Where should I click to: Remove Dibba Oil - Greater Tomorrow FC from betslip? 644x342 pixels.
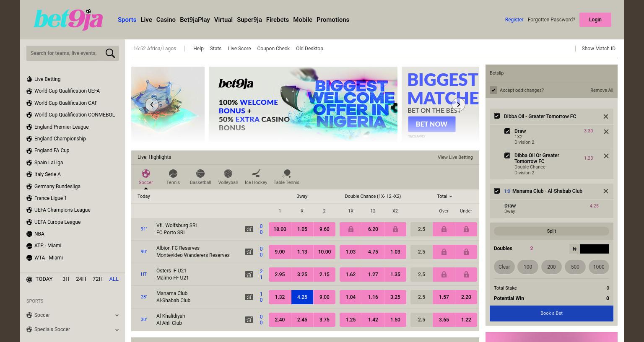pyautogui.click(x=606, y=117)
